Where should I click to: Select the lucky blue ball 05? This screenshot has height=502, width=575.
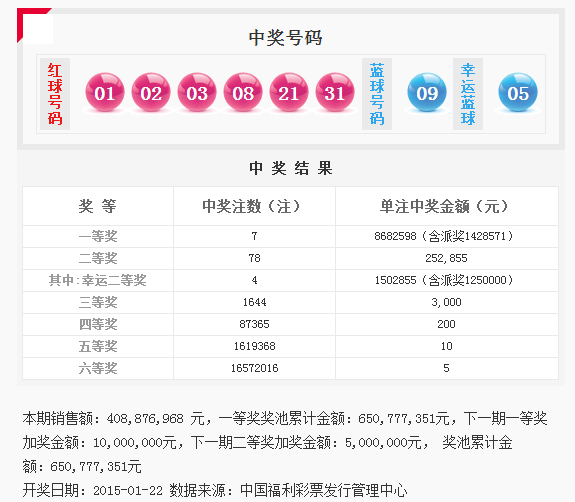518,92
